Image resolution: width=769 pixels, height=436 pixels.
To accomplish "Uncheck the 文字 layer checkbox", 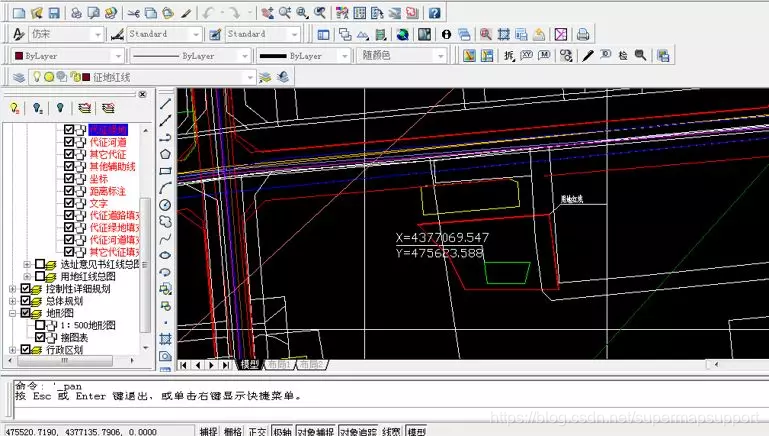I will [x=69, y=203].
